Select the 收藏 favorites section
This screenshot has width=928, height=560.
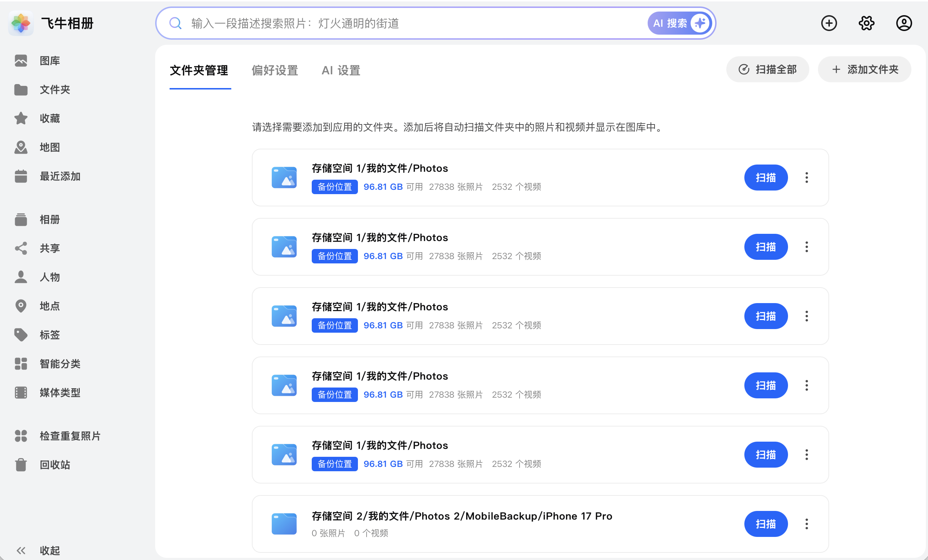tap(49, 118)
